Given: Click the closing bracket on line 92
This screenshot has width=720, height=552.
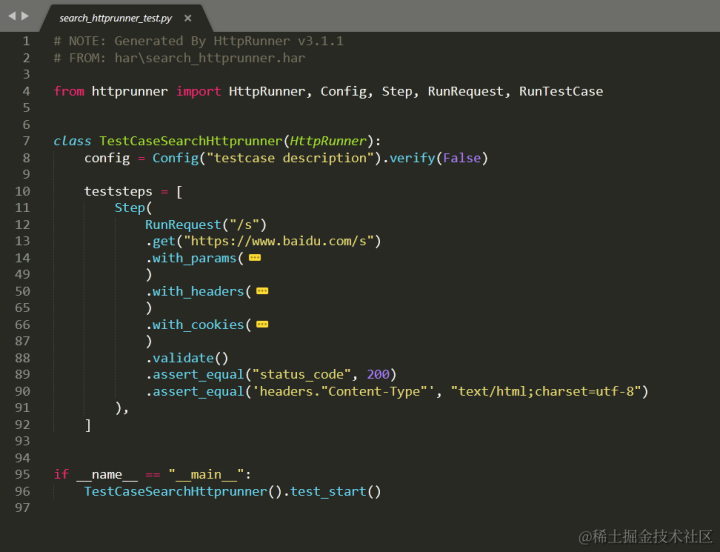Looking at the screenshot, I should pyautogui.click(x=88, y=425).
